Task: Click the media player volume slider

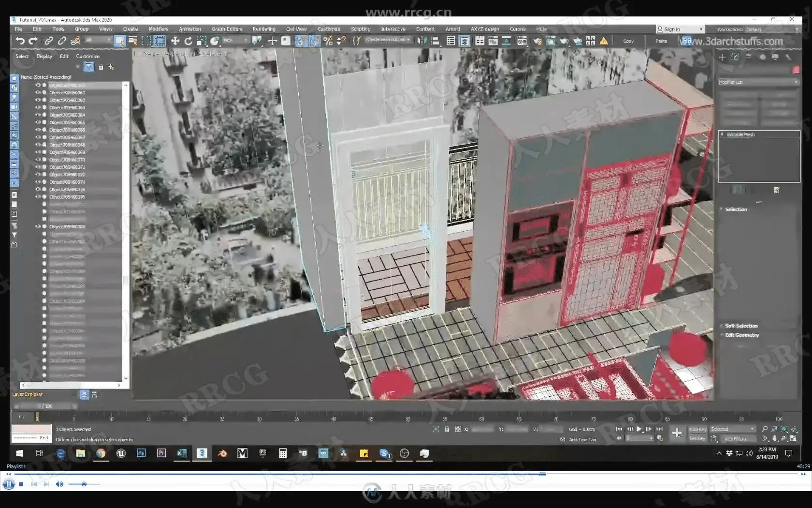Action: click(84, 484)
